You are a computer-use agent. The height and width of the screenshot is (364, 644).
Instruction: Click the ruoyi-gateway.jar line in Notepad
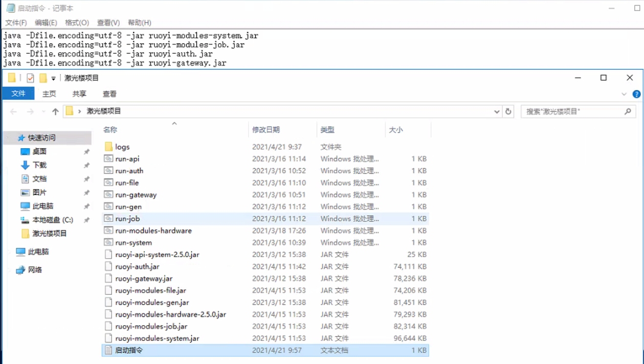pyautogui.click(x=115, y=63)
